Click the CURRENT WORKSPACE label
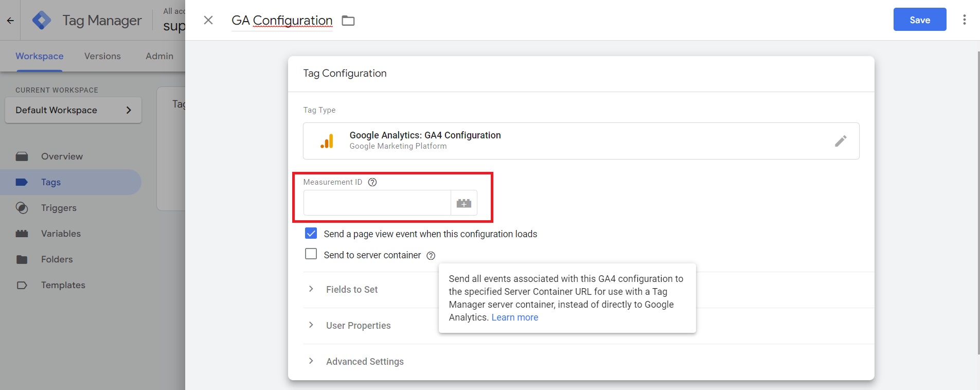The image size is (980, 390). tap(57, 90)
